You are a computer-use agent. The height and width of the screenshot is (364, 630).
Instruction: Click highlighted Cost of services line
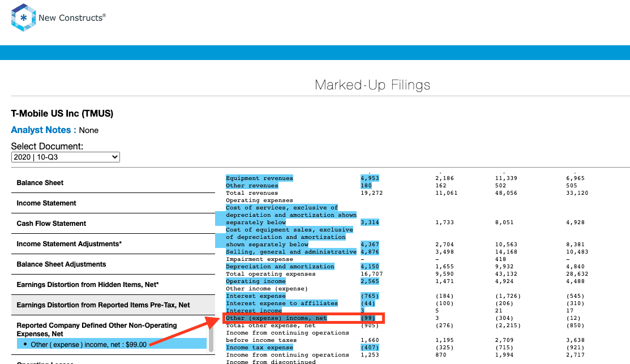[x=291, y=215]
